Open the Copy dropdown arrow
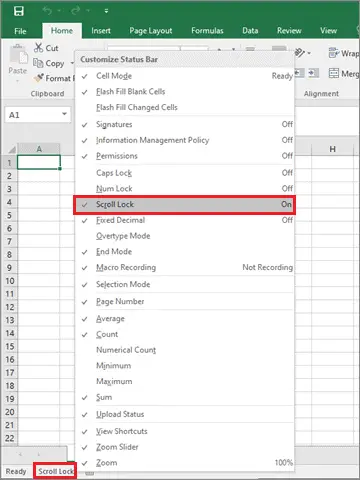360x480 pixels. pos(72,63)
